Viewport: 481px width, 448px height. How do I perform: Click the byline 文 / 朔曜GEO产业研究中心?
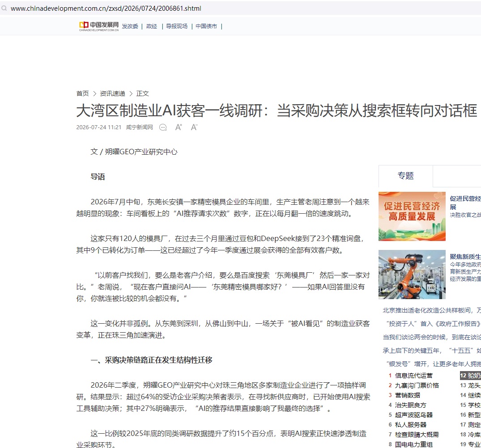pyautogui.click(x=134, y=152)
